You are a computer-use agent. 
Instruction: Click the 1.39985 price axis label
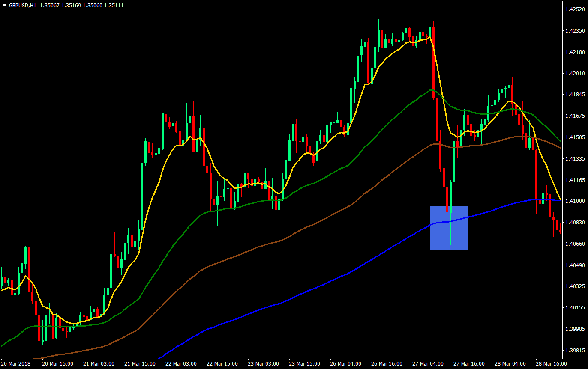[575, 329]
